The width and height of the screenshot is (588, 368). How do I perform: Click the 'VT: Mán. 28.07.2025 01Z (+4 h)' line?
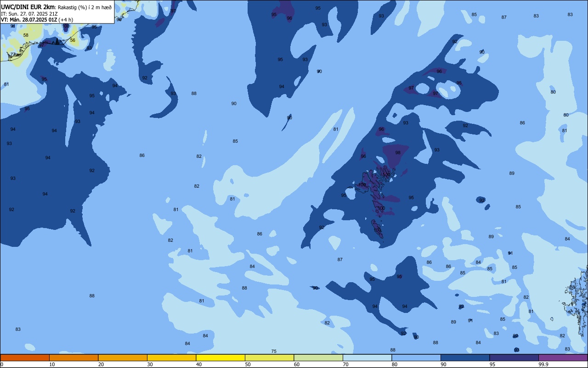(37, 20)
